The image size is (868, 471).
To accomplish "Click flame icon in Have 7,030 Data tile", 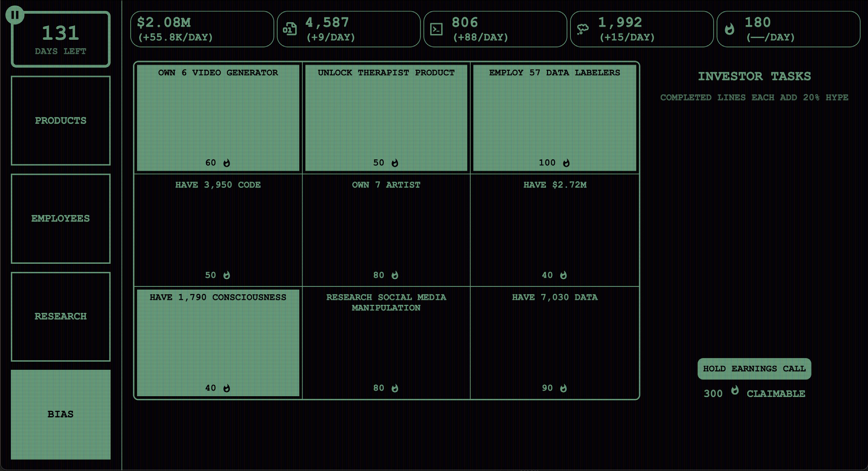I will click(563, 388).
